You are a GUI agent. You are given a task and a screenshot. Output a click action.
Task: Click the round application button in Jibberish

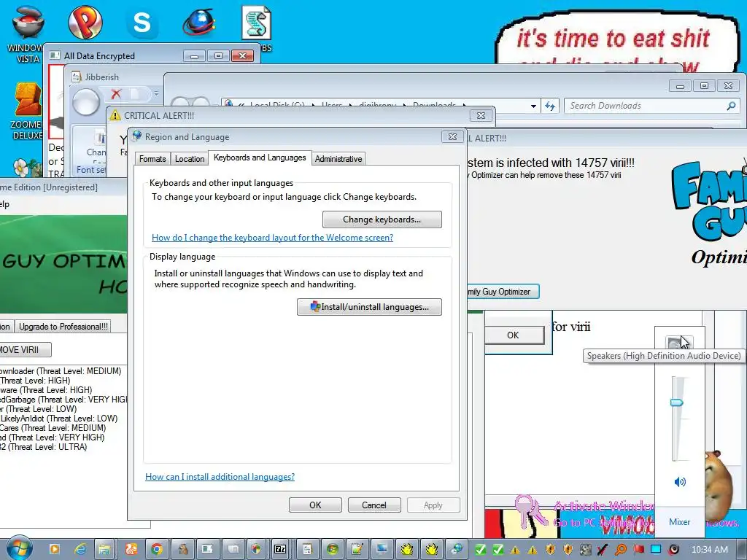[86, 101]
